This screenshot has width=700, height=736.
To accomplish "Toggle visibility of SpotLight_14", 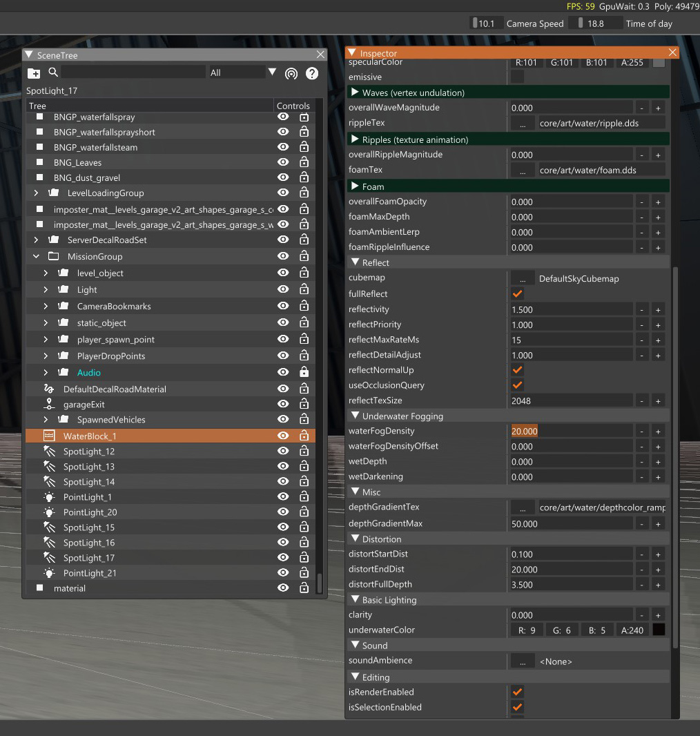I will click(283, 481).
